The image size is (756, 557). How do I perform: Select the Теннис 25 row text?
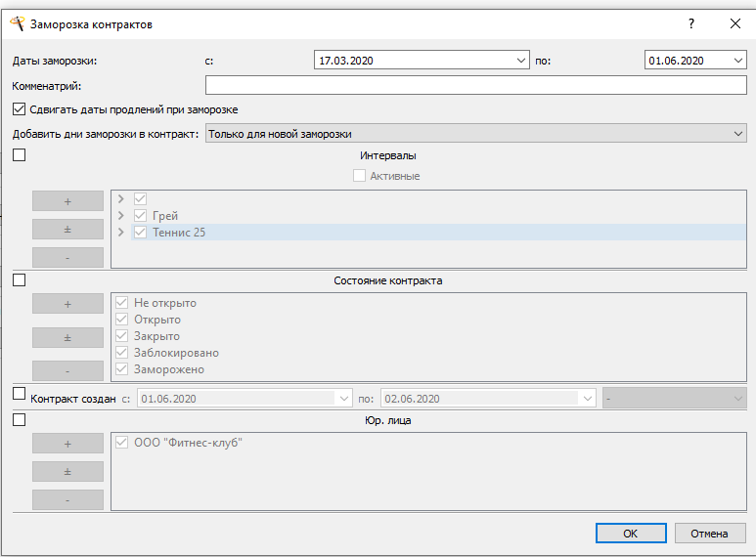tap(179, 233)
